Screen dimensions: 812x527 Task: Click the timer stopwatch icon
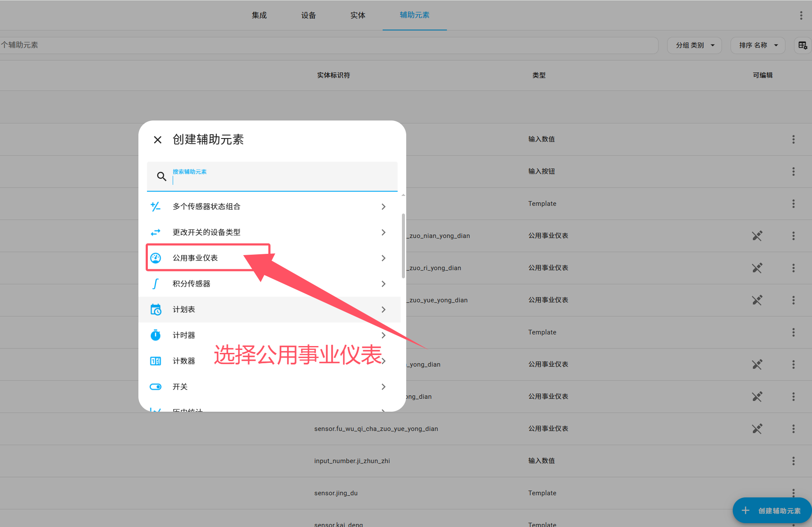[x=156, y=335]
